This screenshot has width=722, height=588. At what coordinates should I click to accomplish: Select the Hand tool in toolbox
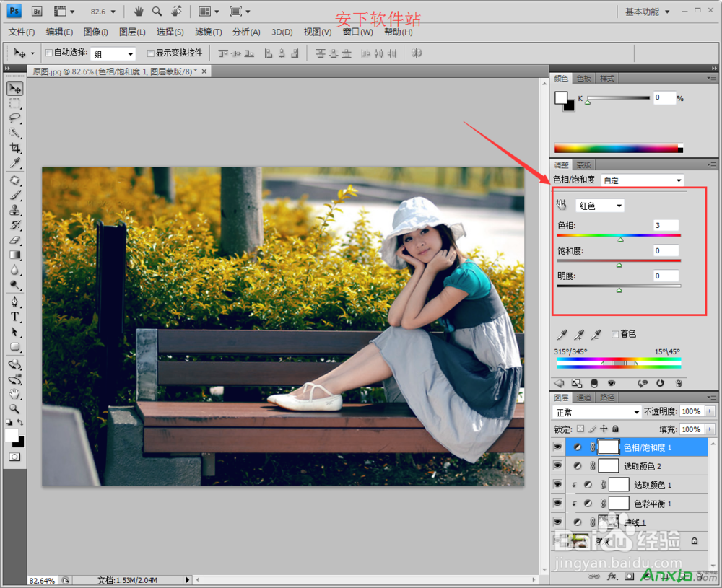[x=14, y=394]
